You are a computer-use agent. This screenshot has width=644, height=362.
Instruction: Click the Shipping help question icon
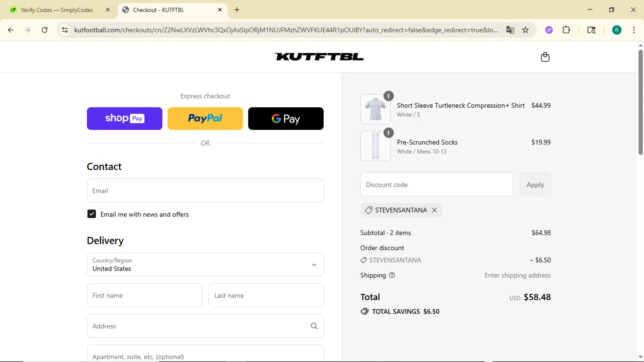pos(392,275)
